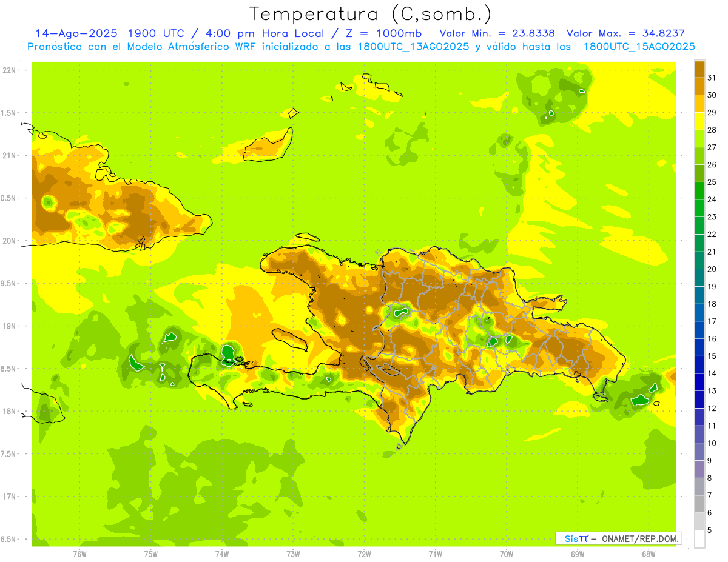Click the 'Valor Min. = 23.8338' text
This screenshot has width=728, height=562.
tap(497, 33)
